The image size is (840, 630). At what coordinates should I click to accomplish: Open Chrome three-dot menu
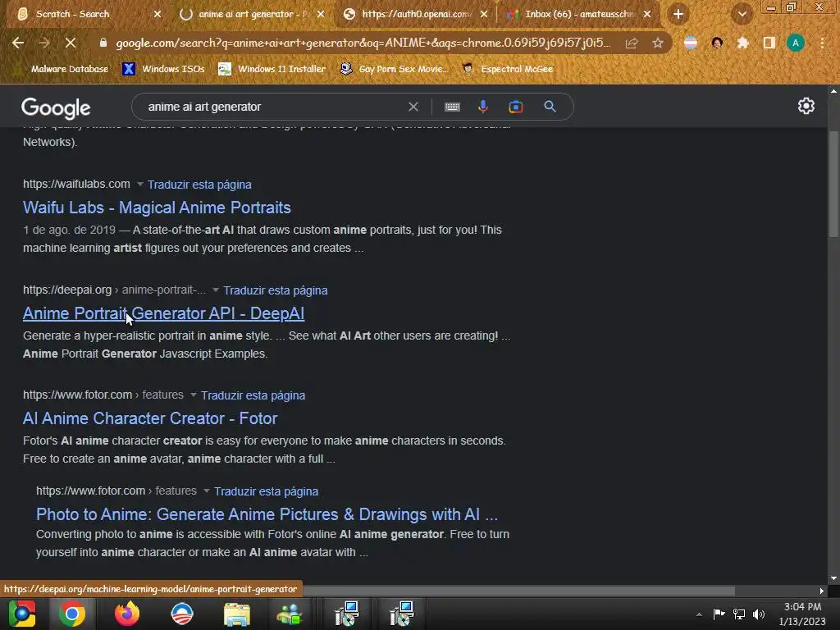point(822,43)
